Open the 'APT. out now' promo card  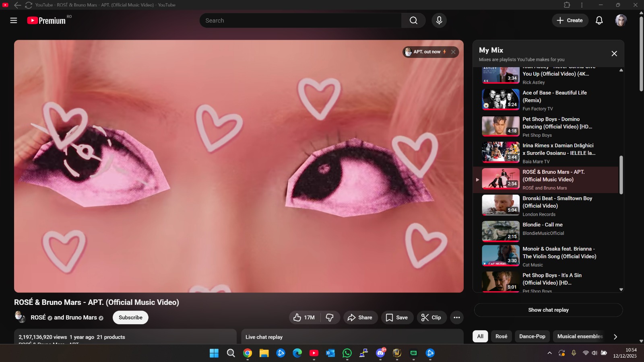[427, 52]
